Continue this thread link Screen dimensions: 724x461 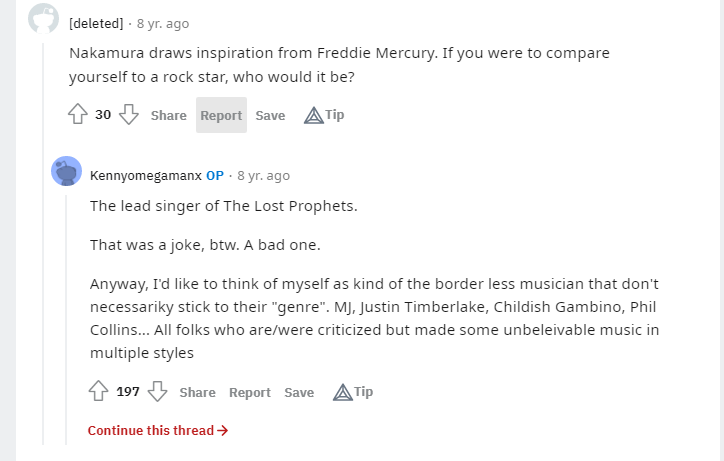pyautogui.click(x=158, y=431)
